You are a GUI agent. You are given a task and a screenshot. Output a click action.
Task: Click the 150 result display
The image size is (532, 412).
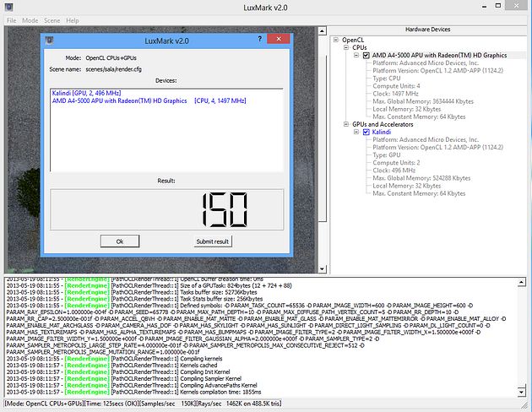click(166, 209)
